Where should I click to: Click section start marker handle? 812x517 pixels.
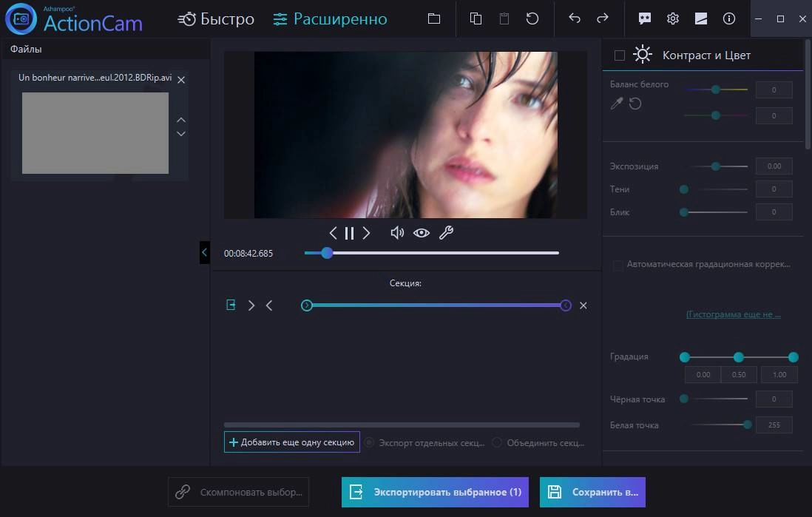(307, 305)
